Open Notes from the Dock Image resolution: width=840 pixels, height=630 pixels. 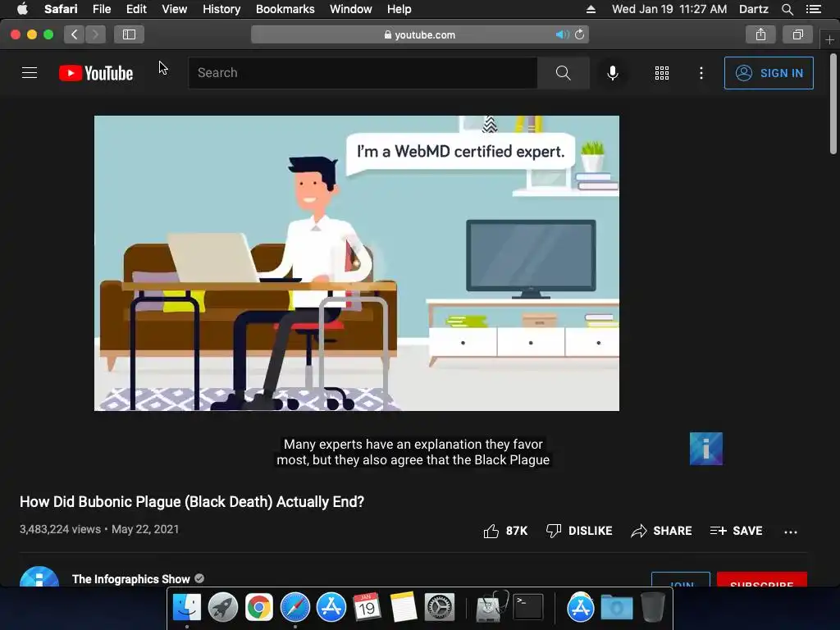click(x=403, y=608)
